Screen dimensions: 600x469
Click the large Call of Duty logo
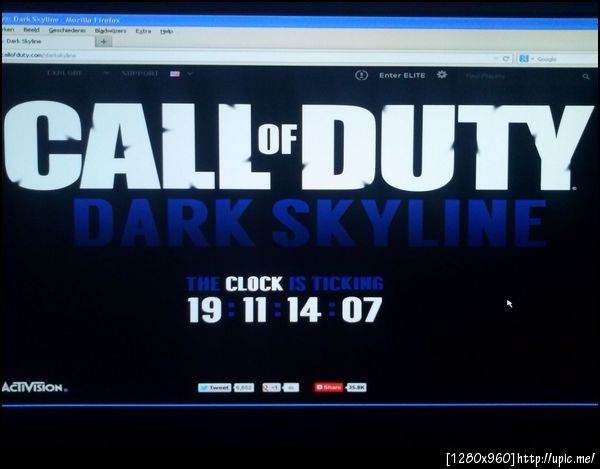point(298,147)
